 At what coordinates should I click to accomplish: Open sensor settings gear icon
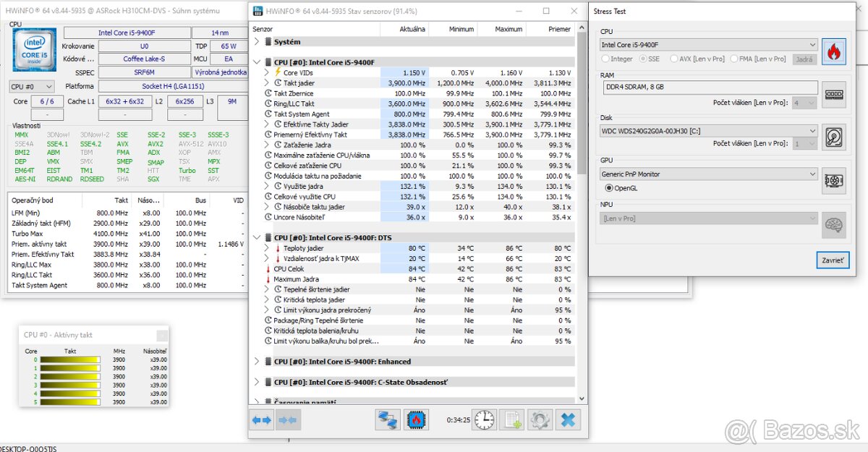pyautogui.click(x=540, y=419)
